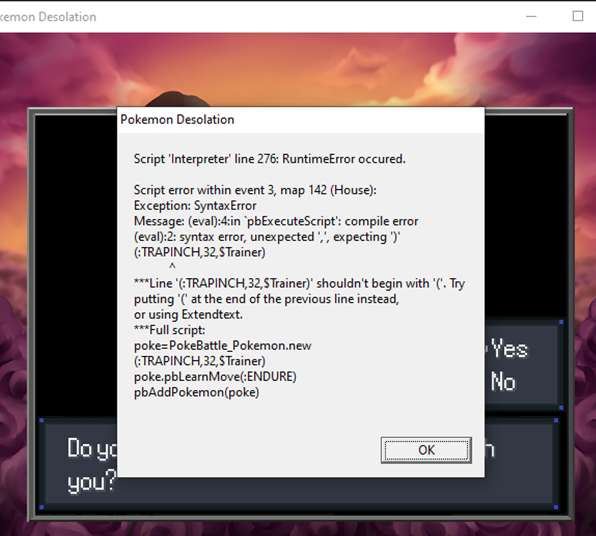Click the caret marker under TRAPINCH
Screen dimensions: 596x536
[172, 267]
